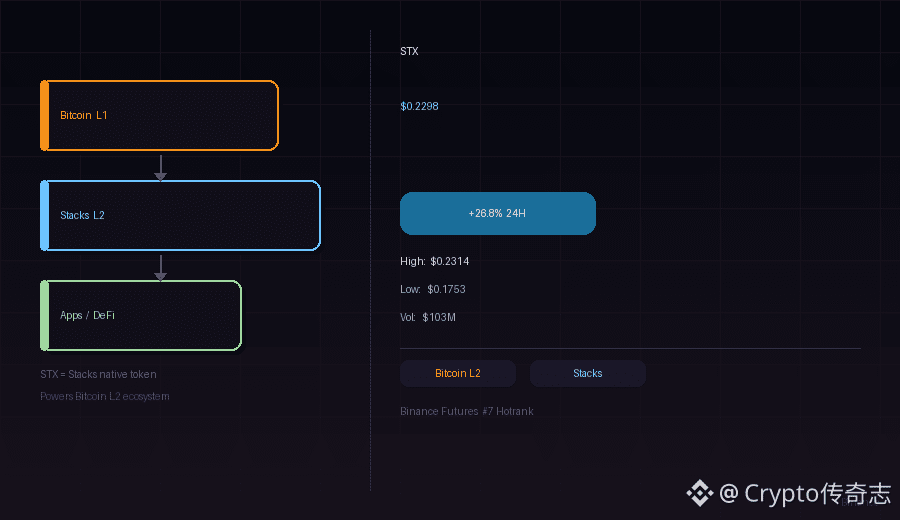Click the Low: $0.1753 line
Viewport: 900px width, 520px height.
(433, 289)
